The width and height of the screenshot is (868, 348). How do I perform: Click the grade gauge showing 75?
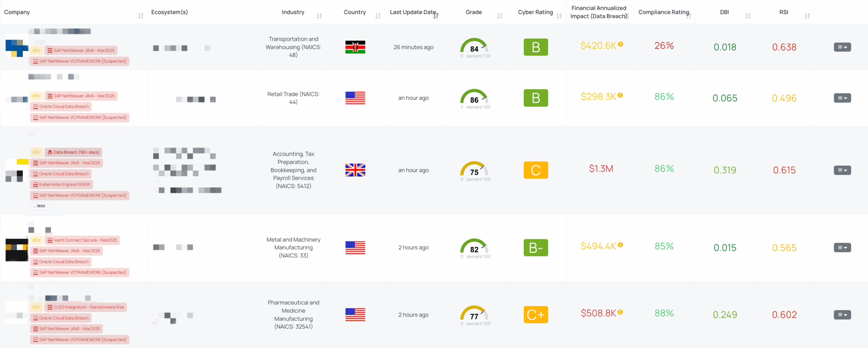pos(474,170)
